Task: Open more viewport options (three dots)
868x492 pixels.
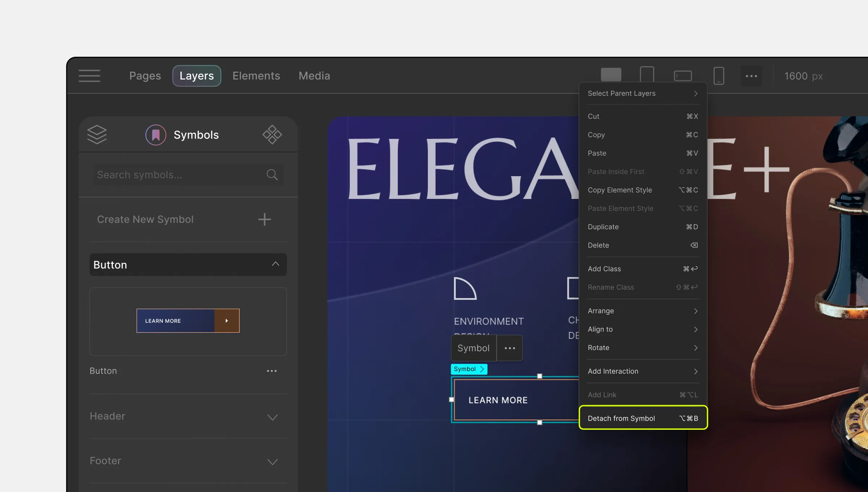Action: click(x=752, y=76)
